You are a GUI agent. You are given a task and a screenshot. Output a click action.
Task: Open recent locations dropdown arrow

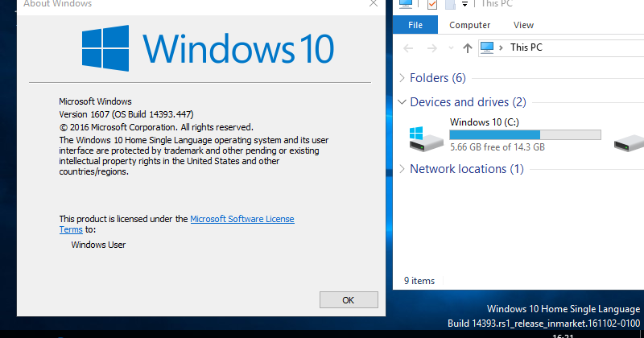[x=451, y=48]
